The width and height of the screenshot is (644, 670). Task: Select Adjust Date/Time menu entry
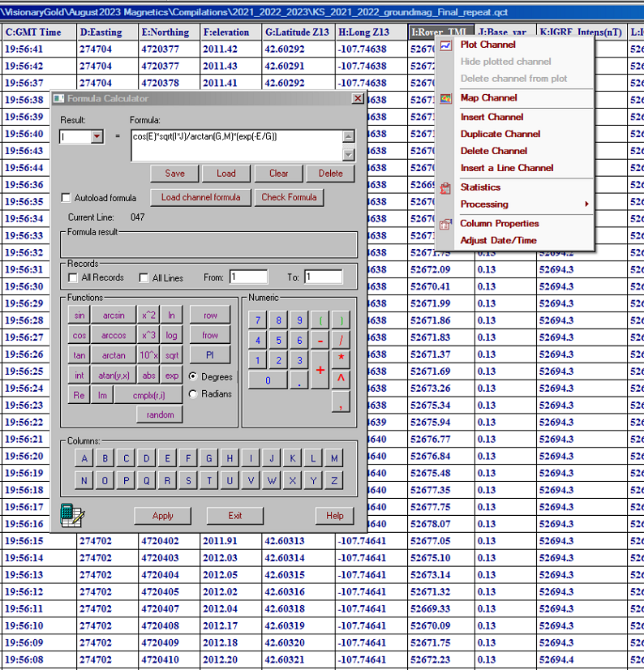point(498,241)
